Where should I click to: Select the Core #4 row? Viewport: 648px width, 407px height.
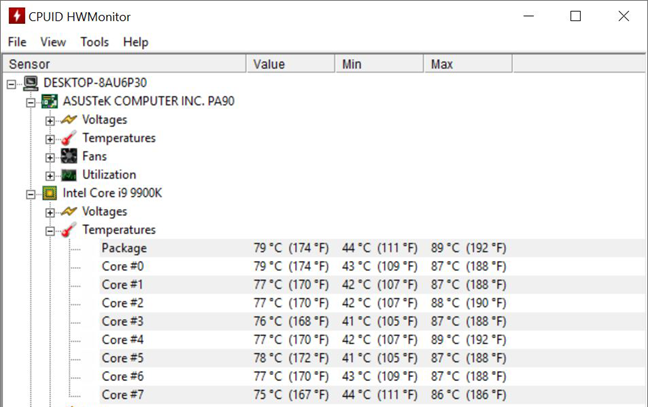click(x=372, y=340)
